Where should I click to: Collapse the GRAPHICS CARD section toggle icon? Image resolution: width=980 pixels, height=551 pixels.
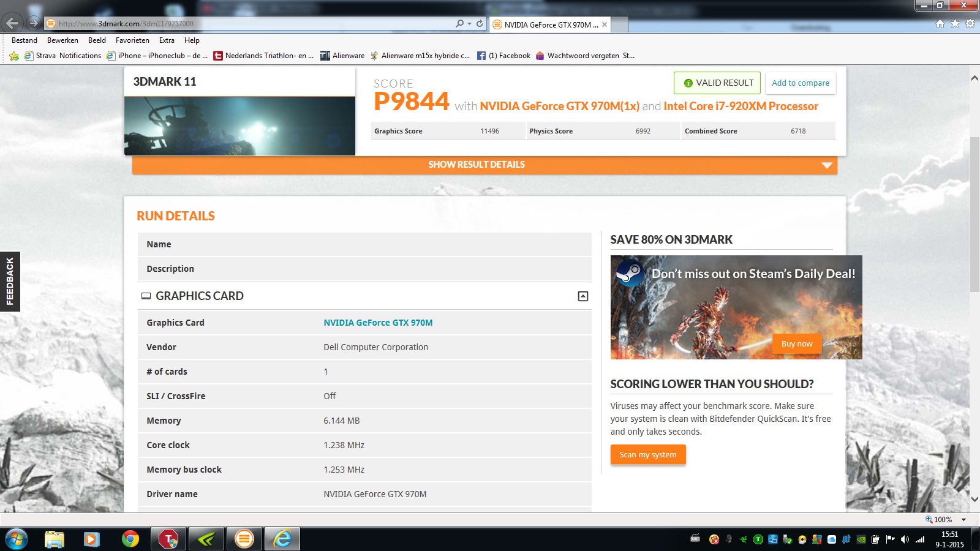583,296
